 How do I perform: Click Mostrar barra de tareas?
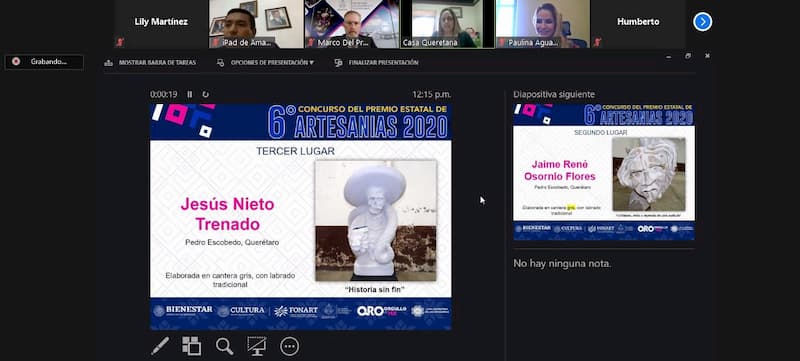point(150,63)
